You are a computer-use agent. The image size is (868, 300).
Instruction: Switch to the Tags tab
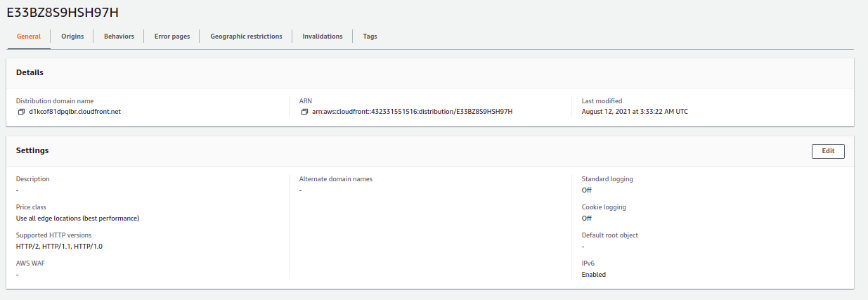370,37
